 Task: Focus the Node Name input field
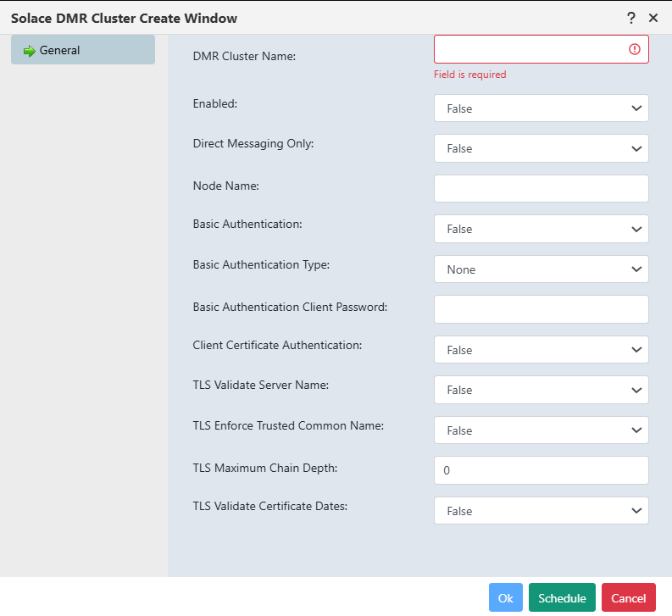coord(541,188)
